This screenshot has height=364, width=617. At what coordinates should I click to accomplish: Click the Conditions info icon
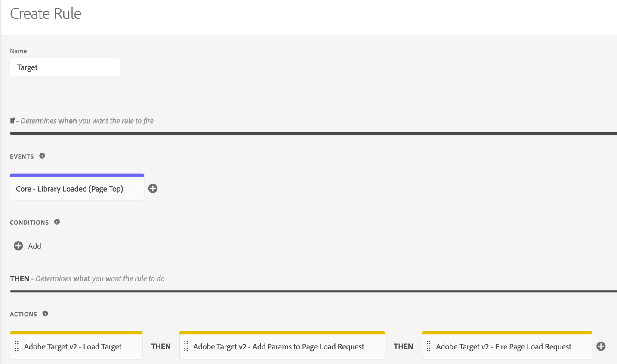tap(57, 222)
